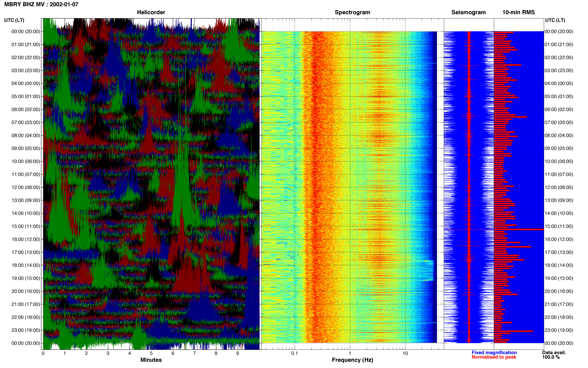Click minute tick '9' on the helicorder axis
588x368 pixels.
238,353
